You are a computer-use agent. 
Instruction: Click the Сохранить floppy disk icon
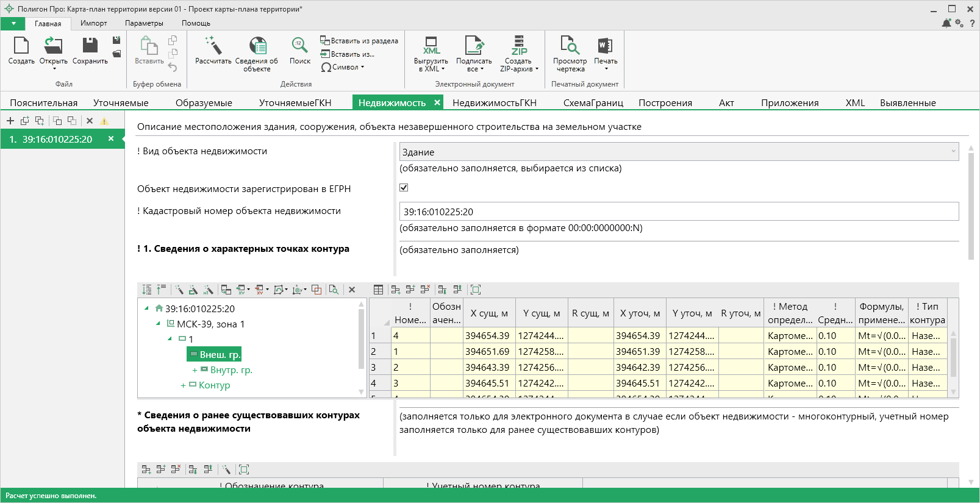click(90, 46)
